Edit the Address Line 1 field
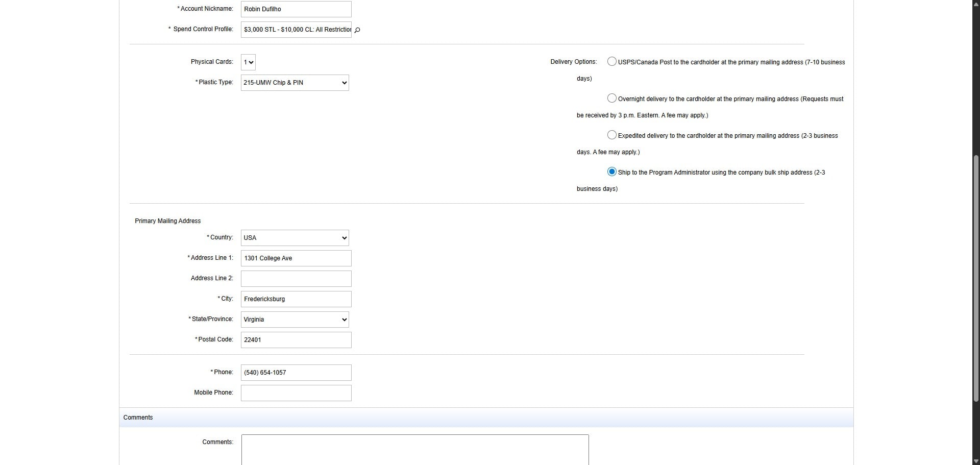 (296, 258)
